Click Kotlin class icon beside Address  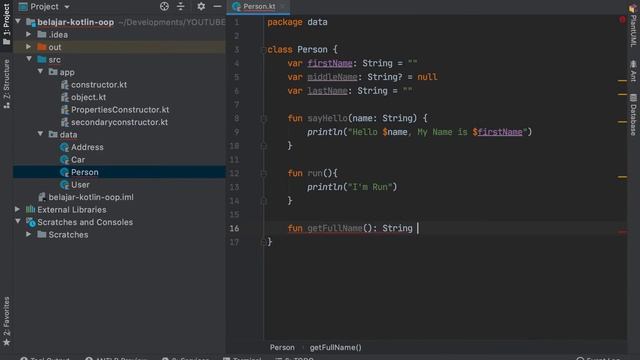tap(64, 147)
